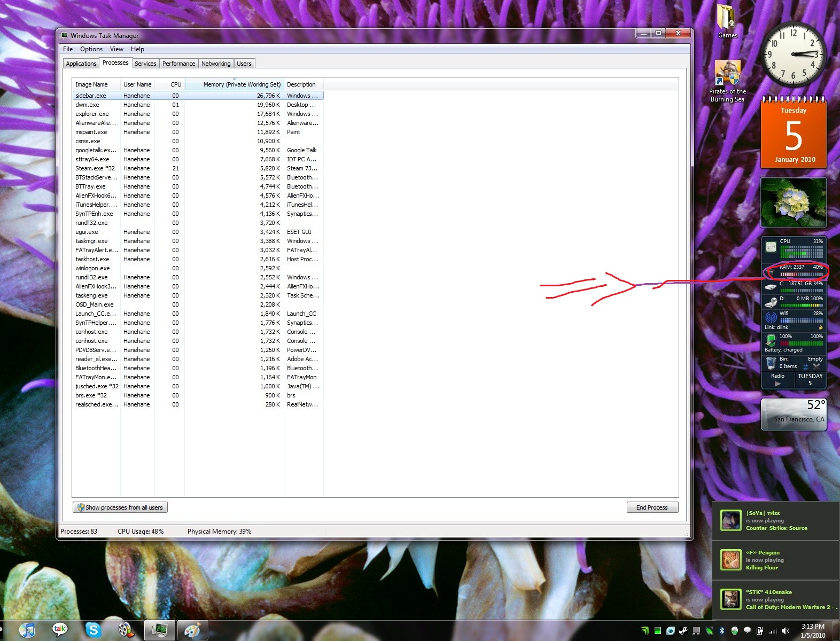
Task: Select the sidebar.exe process row
Action: (x=198, y=96)
